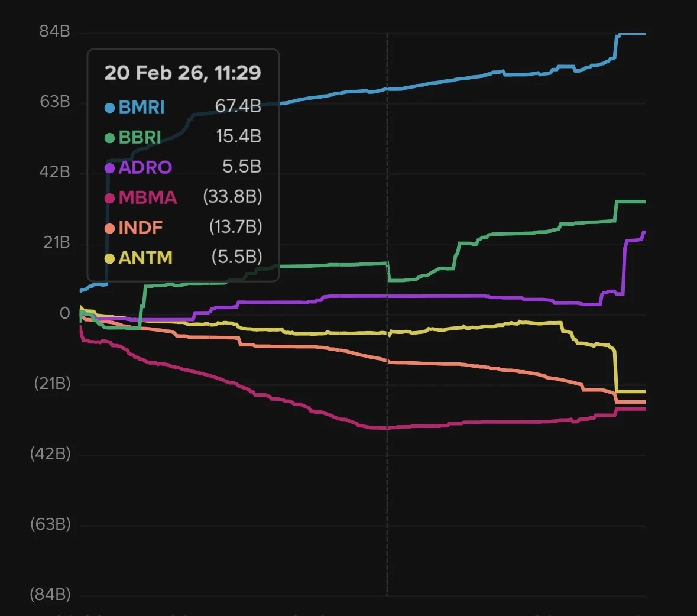Viewport: 697px width, 616px height.
Task: Click the BMRI value 67.4B
Action: pyautogui.click(x=238, y=106)
